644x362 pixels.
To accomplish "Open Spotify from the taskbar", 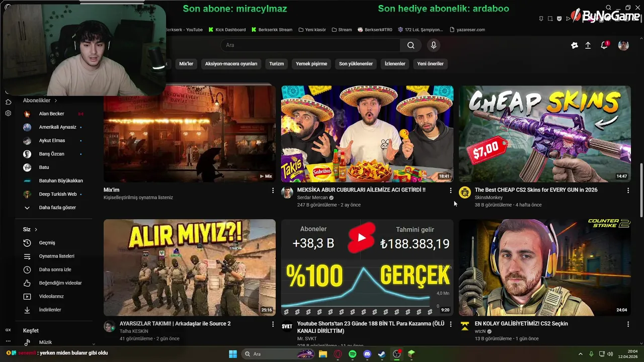I will [352, 354].
